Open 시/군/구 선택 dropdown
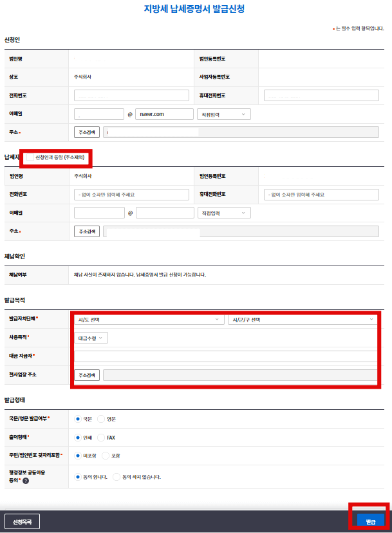The height and width of the screenshot is (533, 392). tap(303, 320)
